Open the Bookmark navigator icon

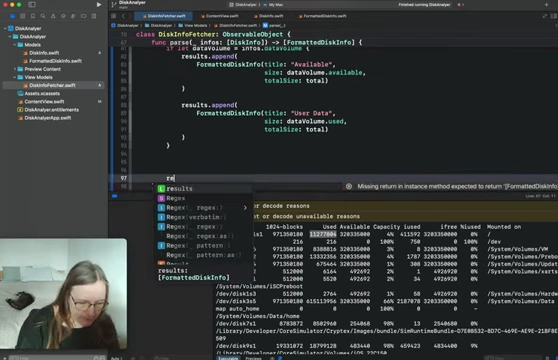click(x=33, y=16)
